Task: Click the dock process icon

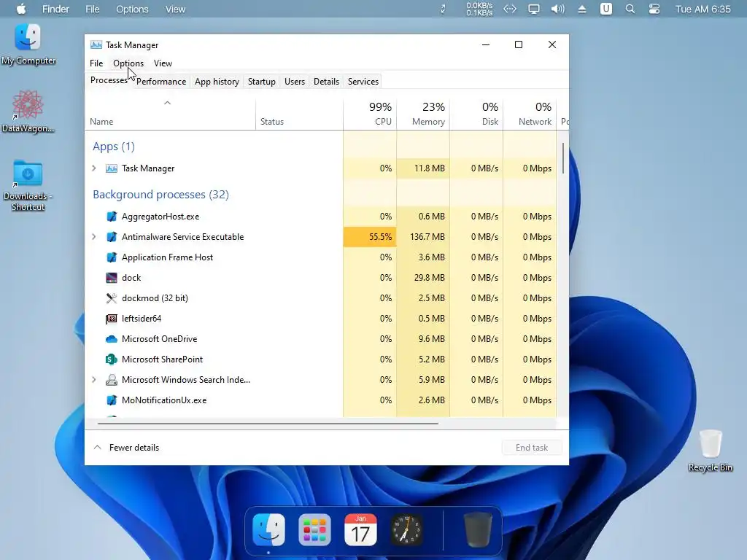Action: (112, 278)
